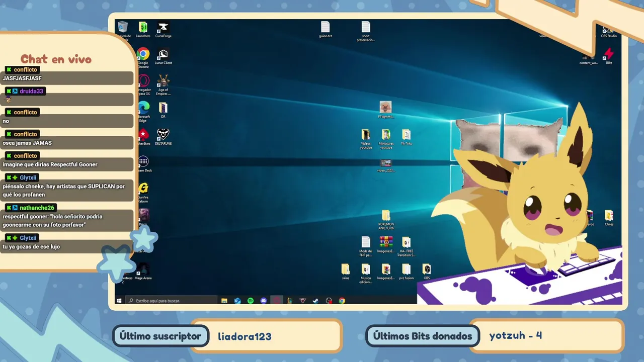Open Discord from the taskbar
This screenshot has width=644, height=362.
264,301
